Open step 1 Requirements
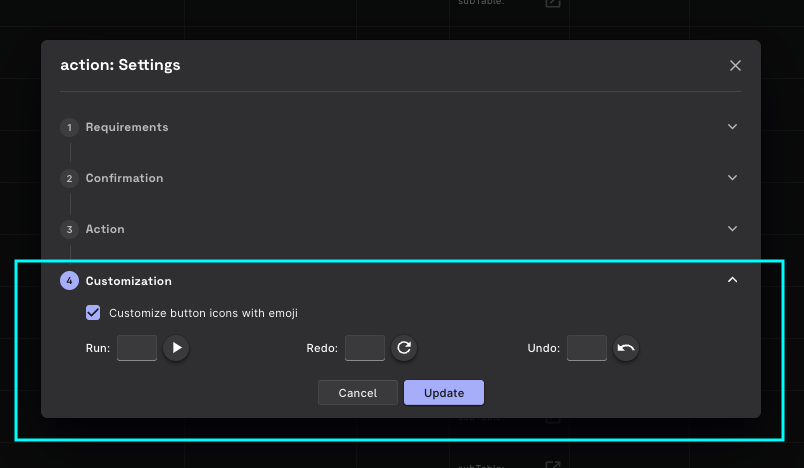The image size is (804, 468). (127, 127)
